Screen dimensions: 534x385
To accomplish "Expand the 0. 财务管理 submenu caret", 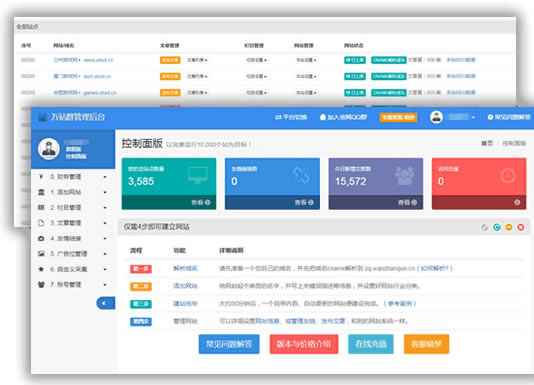I will pos(105,177).
